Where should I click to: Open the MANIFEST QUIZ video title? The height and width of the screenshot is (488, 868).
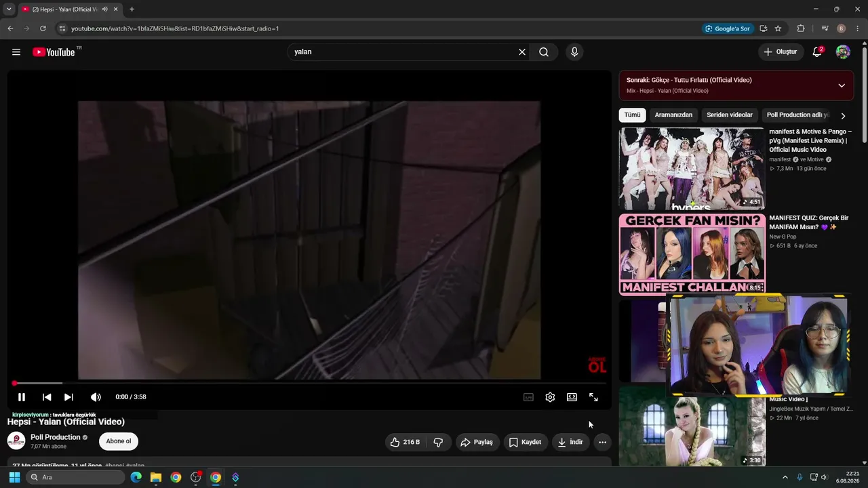point(809,222)
